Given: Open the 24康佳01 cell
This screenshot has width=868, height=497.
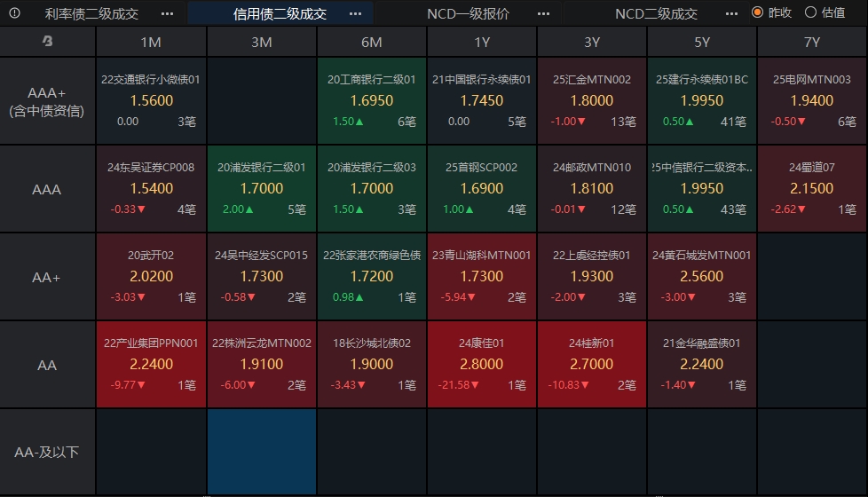Looking at the screenshot, I should click(x=482, y=366).
